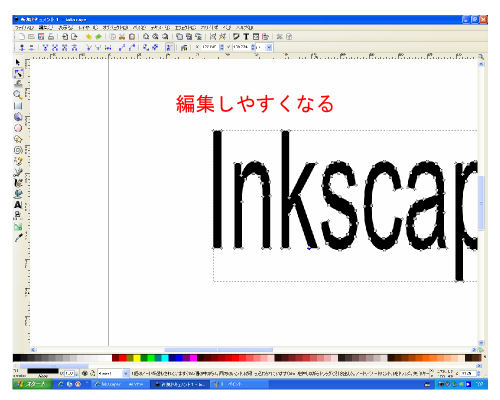Select the Spiral tool
The width and height of the screenshot is (500, 400).
click(x=18, y=150)
